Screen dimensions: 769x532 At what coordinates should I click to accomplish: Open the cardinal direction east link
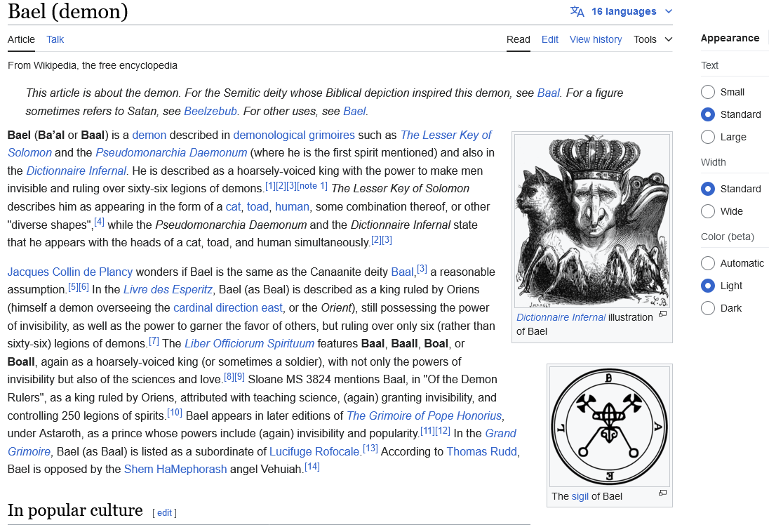click(x=228, y=307)
